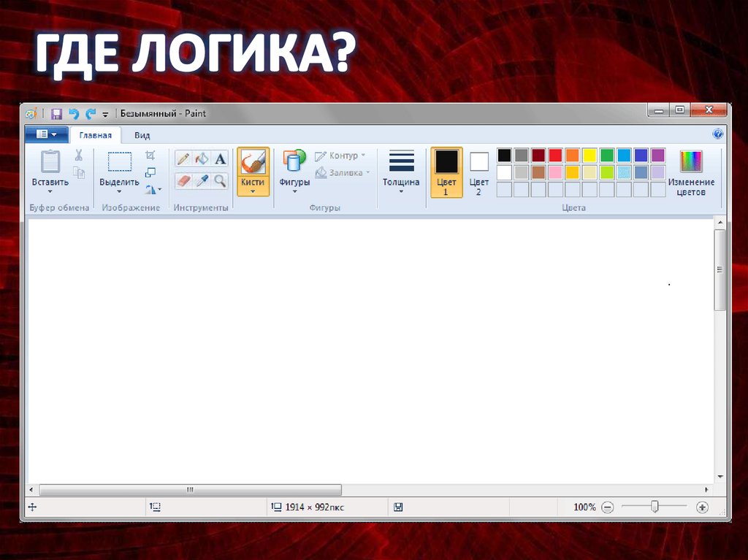
Task: Click the canvas size 1914 × 992пкс text
Action: [x=314, y=507]
